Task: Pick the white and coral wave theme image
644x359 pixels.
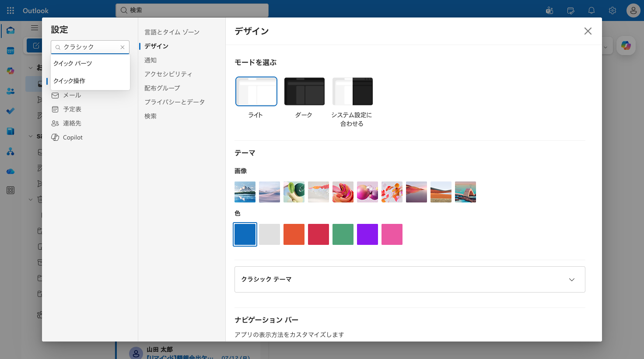Action: click(318, 192)
